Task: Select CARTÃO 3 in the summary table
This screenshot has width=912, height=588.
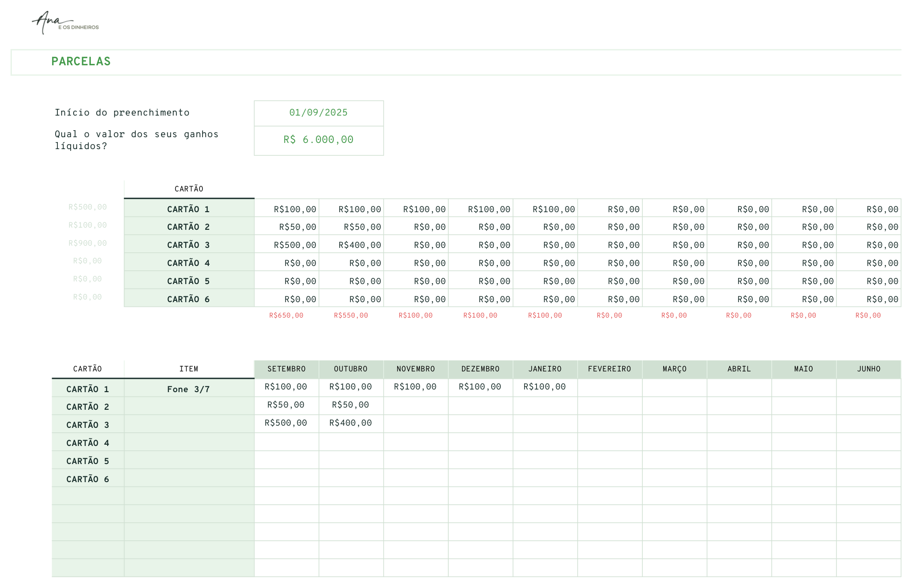Action: (x=189, y=244)
